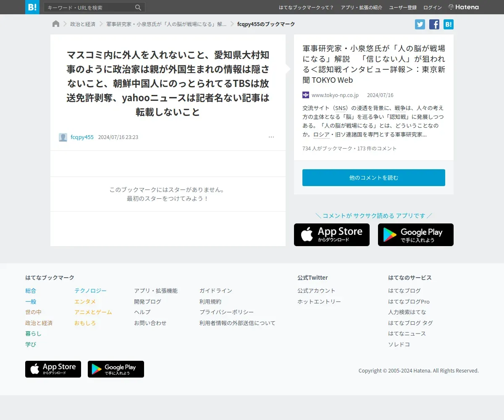The width and height of the screenshot is (504, 420).
Task: Click www.tokyo-np.co.jp domain link
Action: [335, 95]
